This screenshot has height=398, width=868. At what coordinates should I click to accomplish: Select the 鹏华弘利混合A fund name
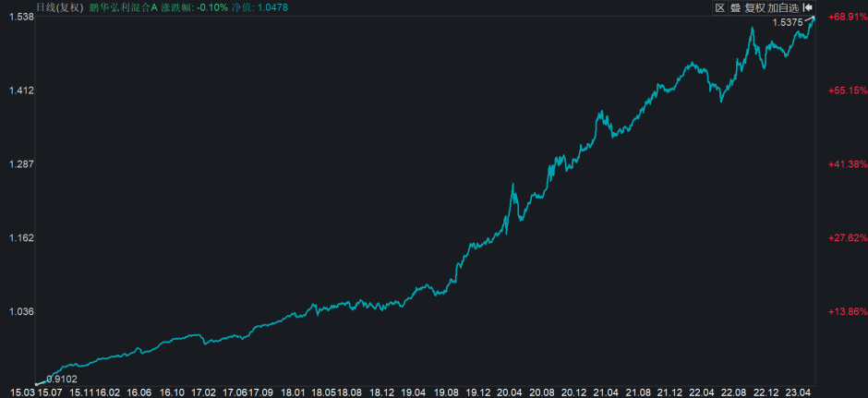123,7
